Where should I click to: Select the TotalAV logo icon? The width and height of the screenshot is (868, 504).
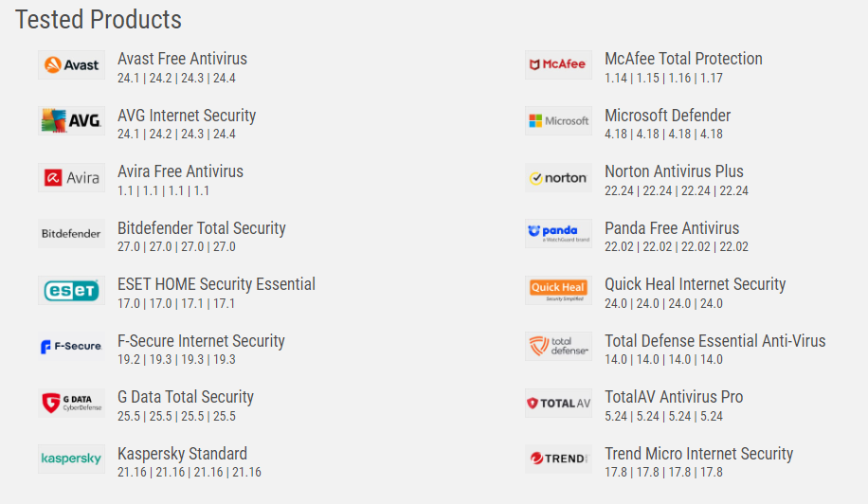coord(558,403)
